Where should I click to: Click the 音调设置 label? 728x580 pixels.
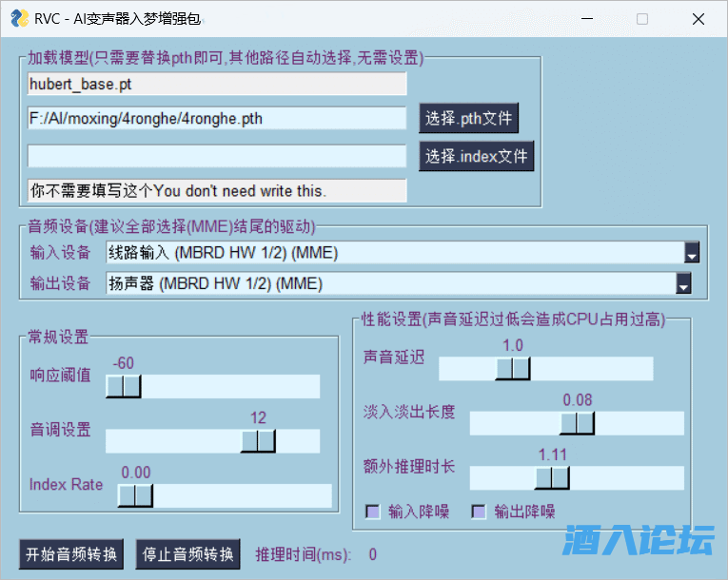pos(60,430)
